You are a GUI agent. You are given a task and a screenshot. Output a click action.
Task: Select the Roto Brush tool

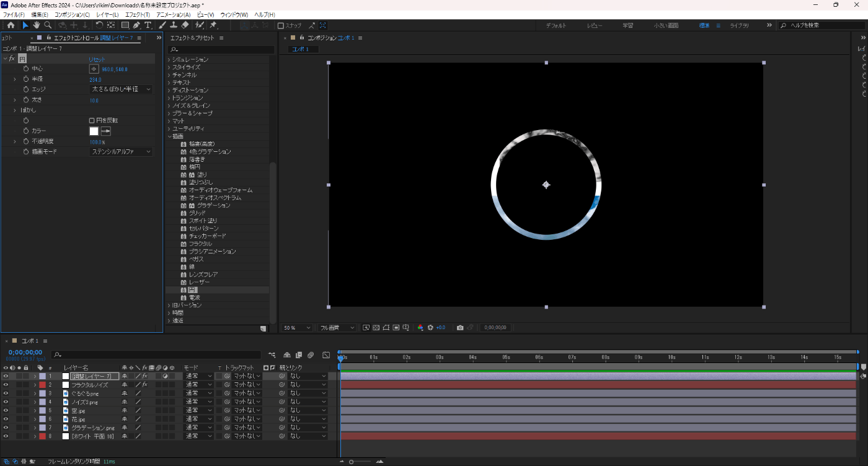click(x=200, y=25)
